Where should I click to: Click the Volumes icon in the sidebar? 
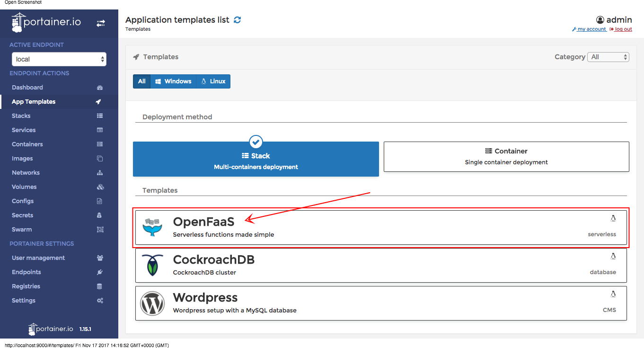pos(100,187)
